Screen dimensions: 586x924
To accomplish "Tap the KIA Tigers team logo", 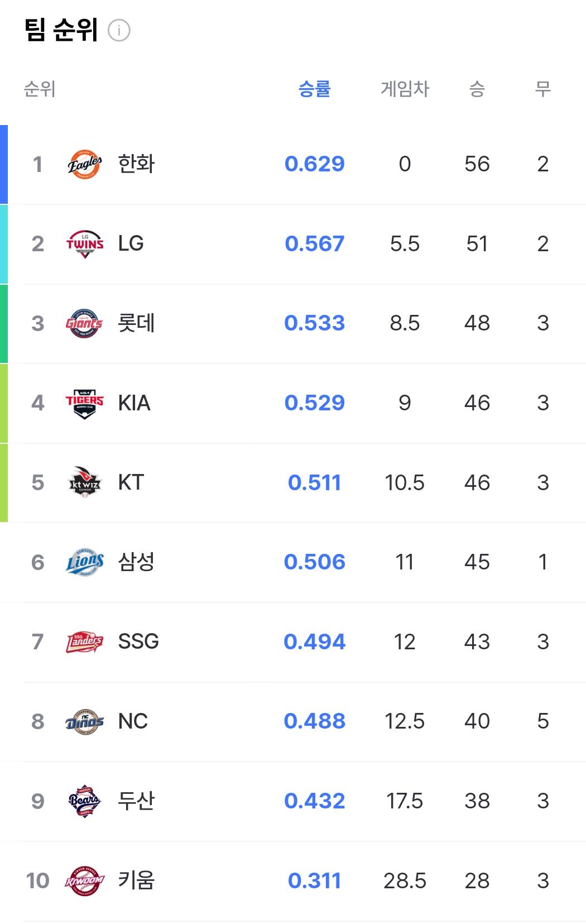I will 85,403.
